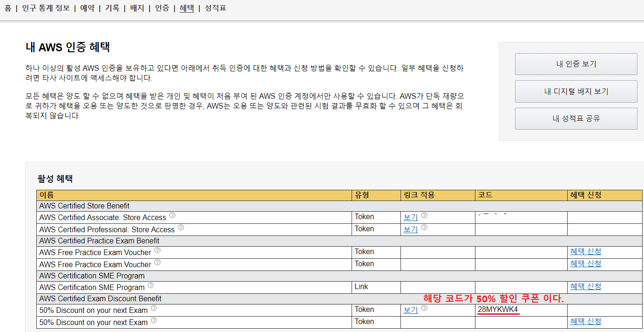Open 보기 link for Associate: Store Access
The image size is (644, 332).
(410, 217)
